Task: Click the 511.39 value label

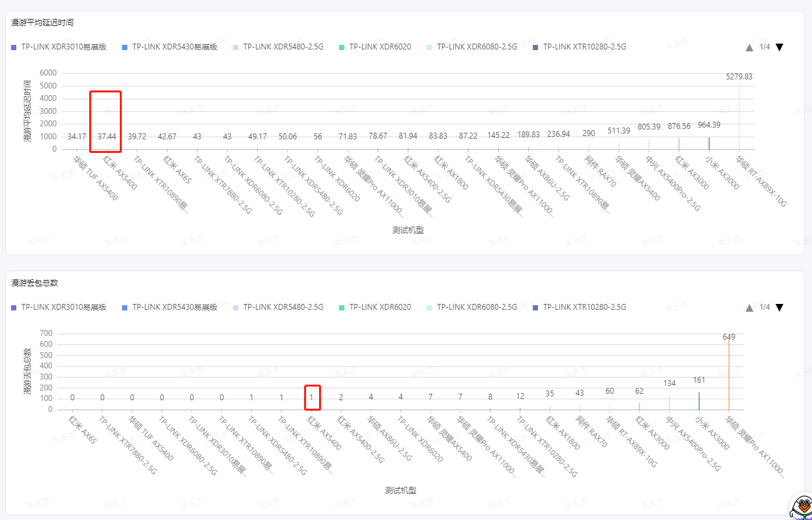Action: coord(619,131)
